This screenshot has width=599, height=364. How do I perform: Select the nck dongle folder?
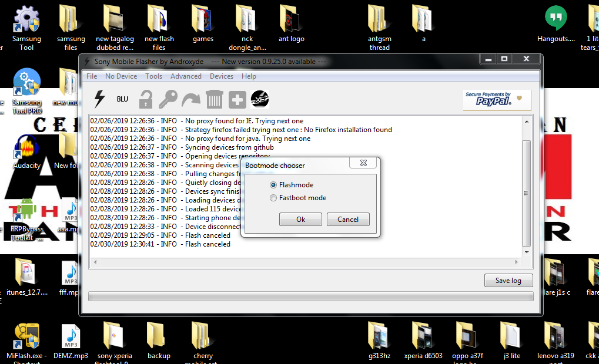tap(247, 28)
